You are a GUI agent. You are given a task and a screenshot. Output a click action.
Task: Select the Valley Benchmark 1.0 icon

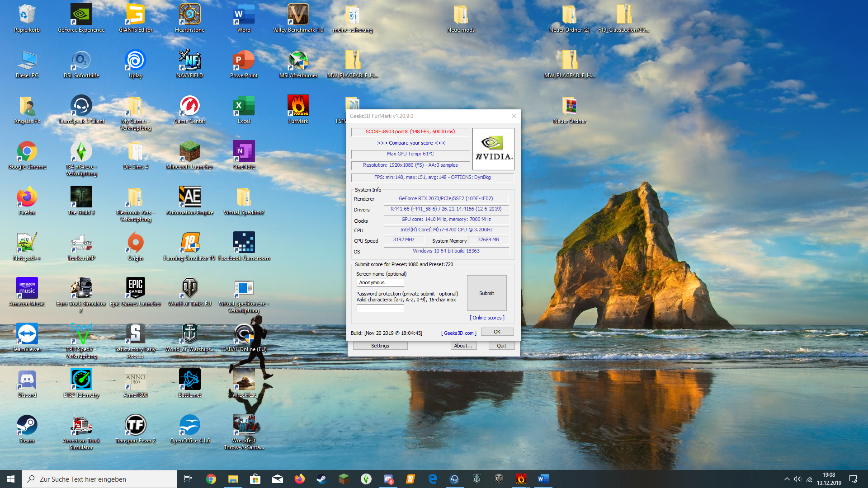[x=298, y=19]
